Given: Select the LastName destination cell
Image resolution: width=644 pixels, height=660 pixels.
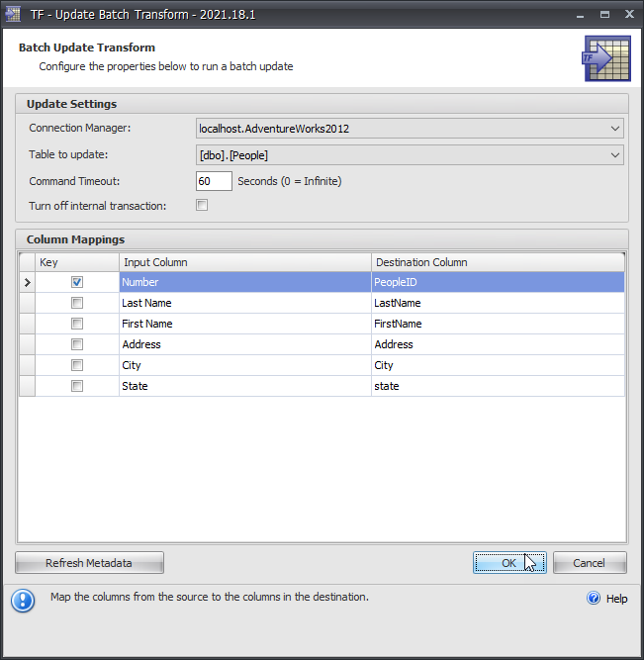Looking at the screenshot, I should (x=498, y=303).
